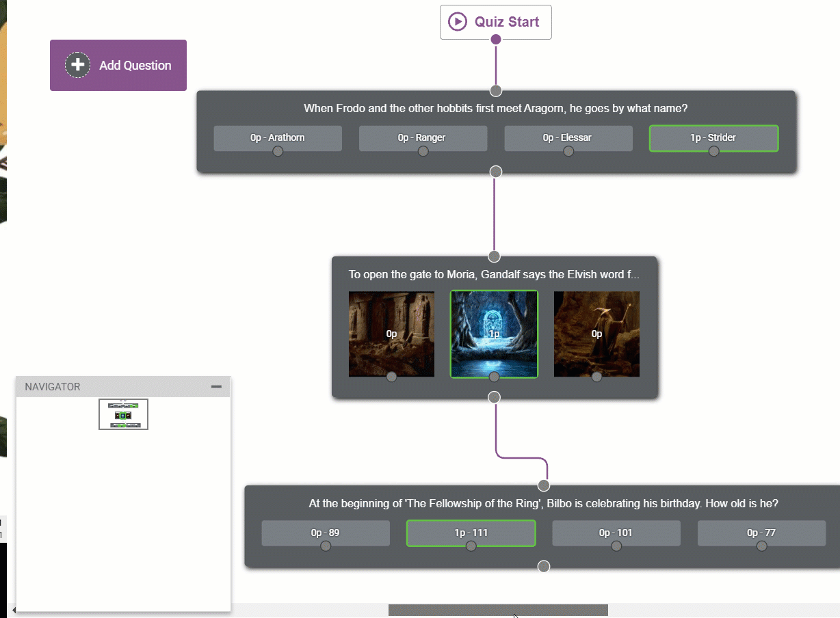
Task: Select the '0p - 89' answer
Action: click(x=326, y=533)
